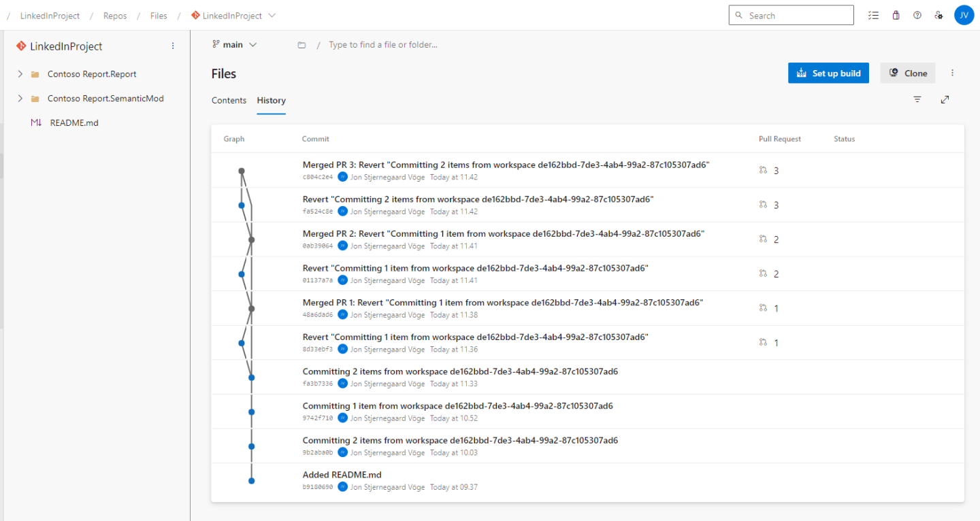
Task: Toggle full screen view icon
Action: point(945,100)
